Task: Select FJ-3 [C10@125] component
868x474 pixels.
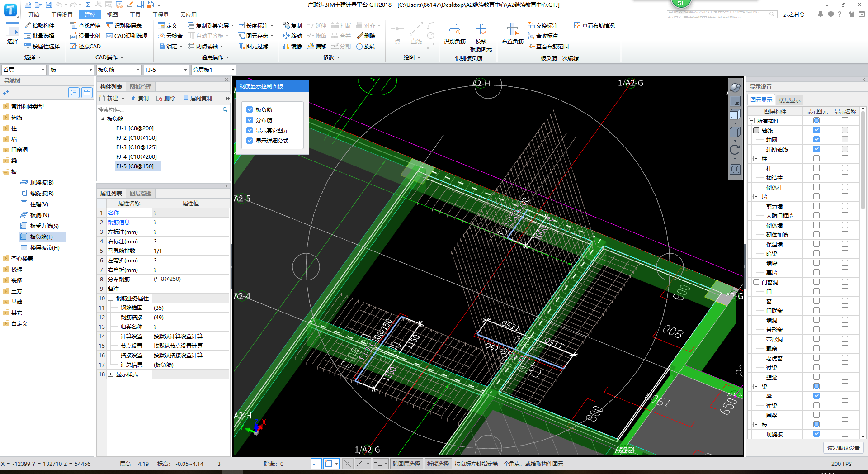Action: [x=137, y=147]
